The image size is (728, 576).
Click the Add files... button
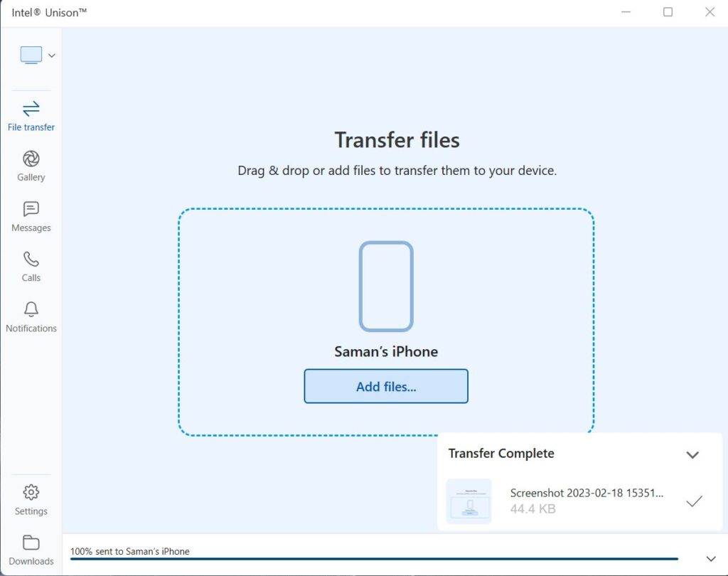pos(386,387)
